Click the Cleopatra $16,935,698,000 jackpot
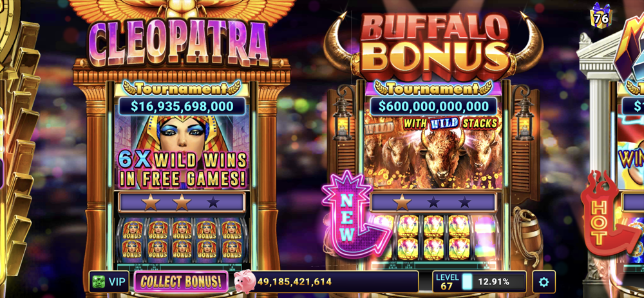 [182, 106]
